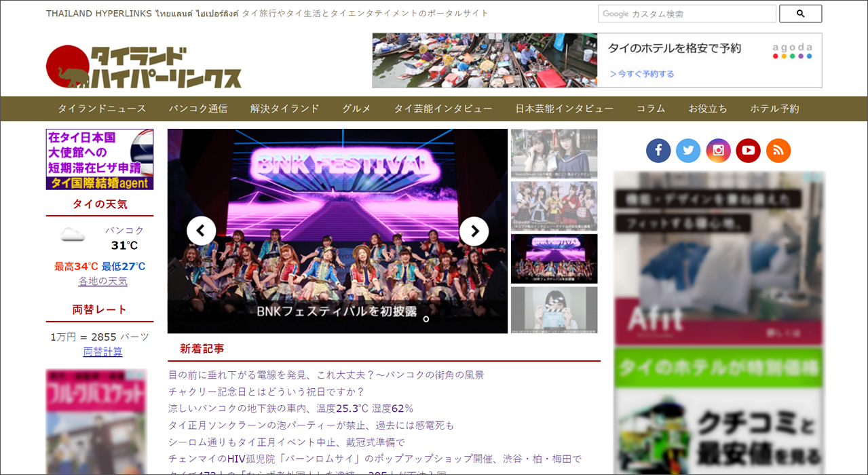The width and height of the screenshot is (868, 475).
Task: Click the search magnifier button
Action: pyautogui.click(x=800, y=14)
